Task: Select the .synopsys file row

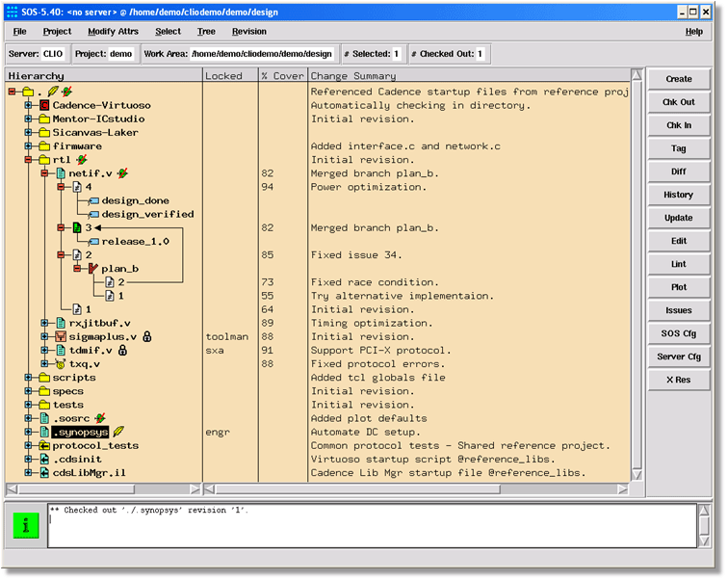Action: coord(80,433)
